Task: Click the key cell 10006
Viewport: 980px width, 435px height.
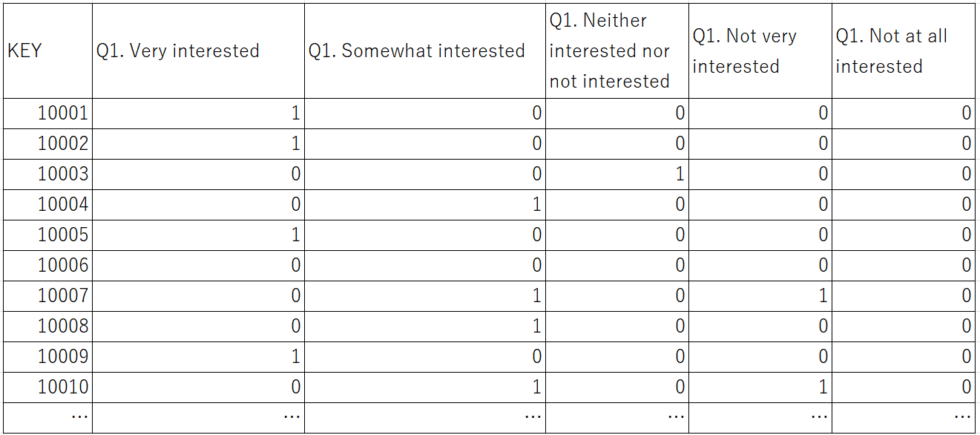Action: click(47, 265)
